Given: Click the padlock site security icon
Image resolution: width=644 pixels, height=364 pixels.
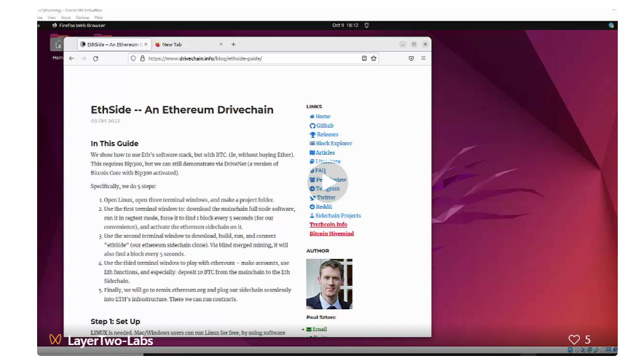Looking at the screenshot, I should tap(143, 58).
